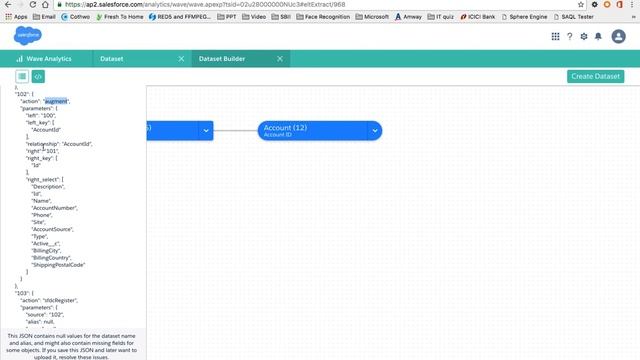Reload the page using the refresh icon

[33, 4]
